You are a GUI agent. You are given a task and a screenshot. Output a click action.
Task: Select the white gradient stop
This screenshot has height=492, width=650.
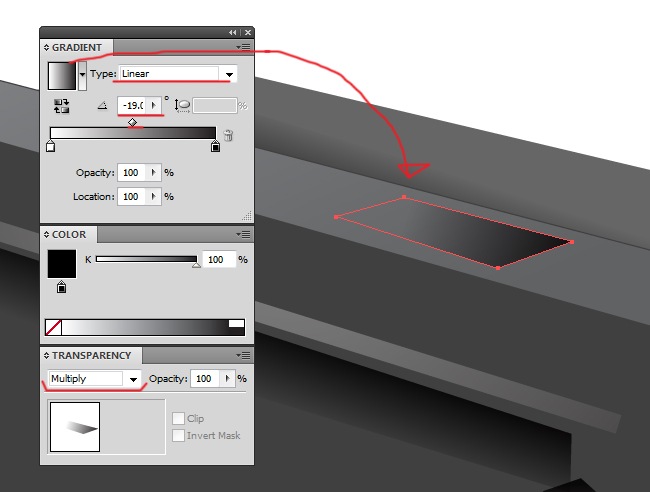click(x=51, y=146)
